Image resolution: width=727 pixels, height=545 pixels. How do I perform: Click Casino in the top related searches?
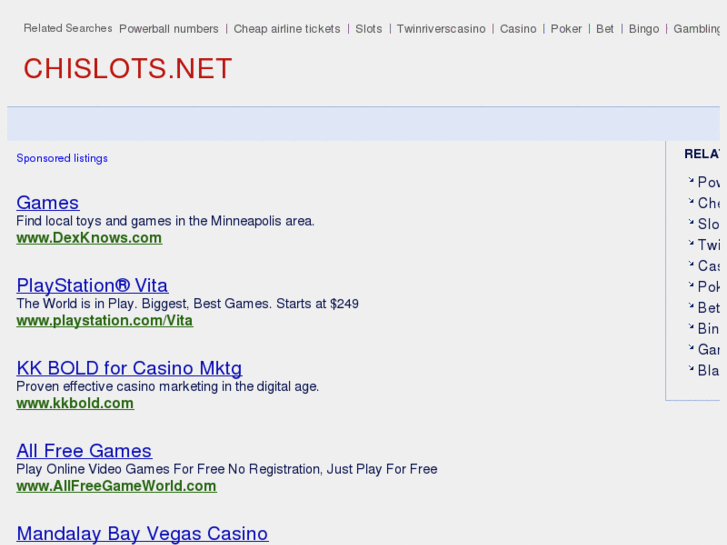518,29
